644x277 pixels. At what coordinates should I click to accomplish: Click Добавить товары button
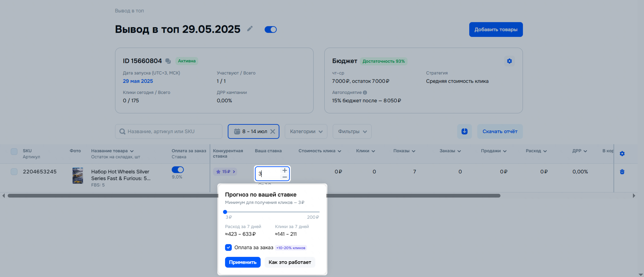pyautogui.click(x=495, y=30)
